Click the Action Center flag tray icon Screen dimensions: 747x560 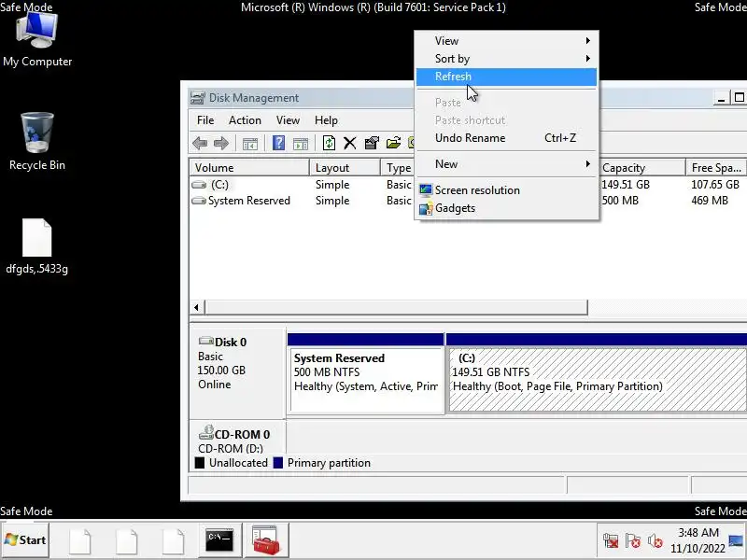click(x=633, y=540)
